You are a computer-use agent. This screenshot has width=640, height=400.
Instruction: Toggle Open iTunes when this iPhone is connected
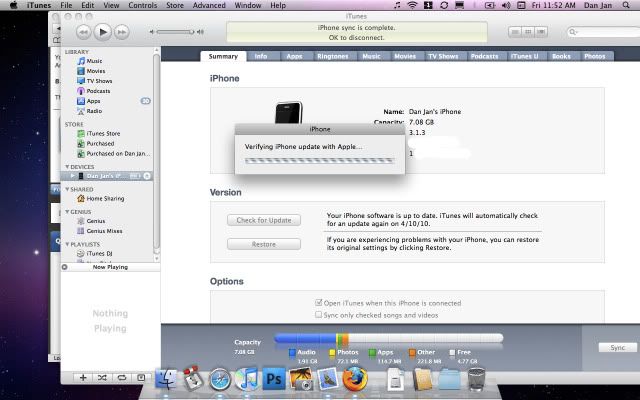pyautogui.click(x=318, y=303)
